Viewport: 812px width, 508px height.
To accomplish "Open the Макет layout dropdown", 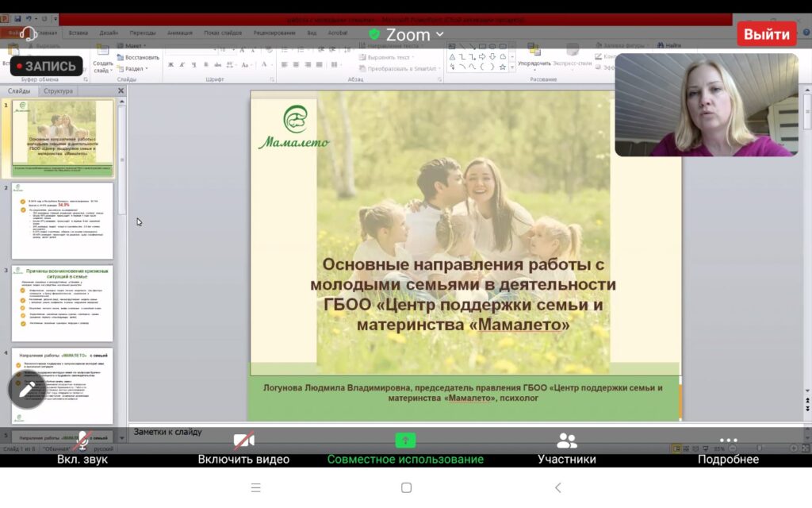I will pos(132,45).
